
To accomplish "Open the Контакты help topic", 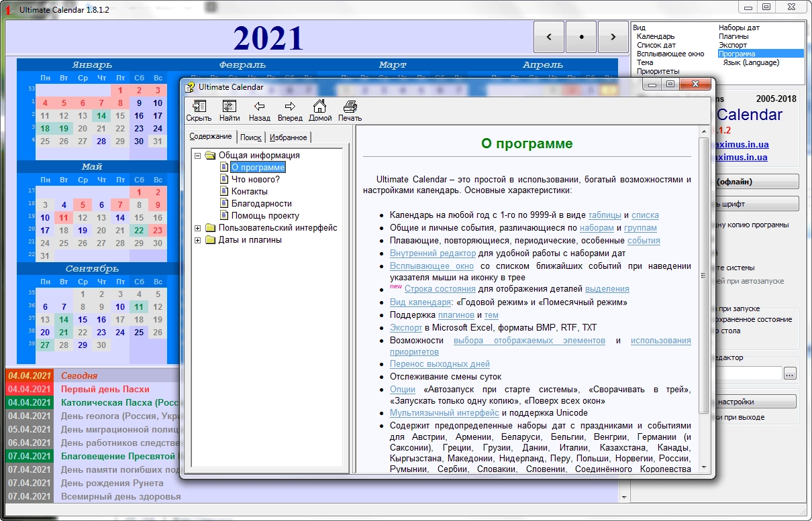I will (x=249, y=192).
